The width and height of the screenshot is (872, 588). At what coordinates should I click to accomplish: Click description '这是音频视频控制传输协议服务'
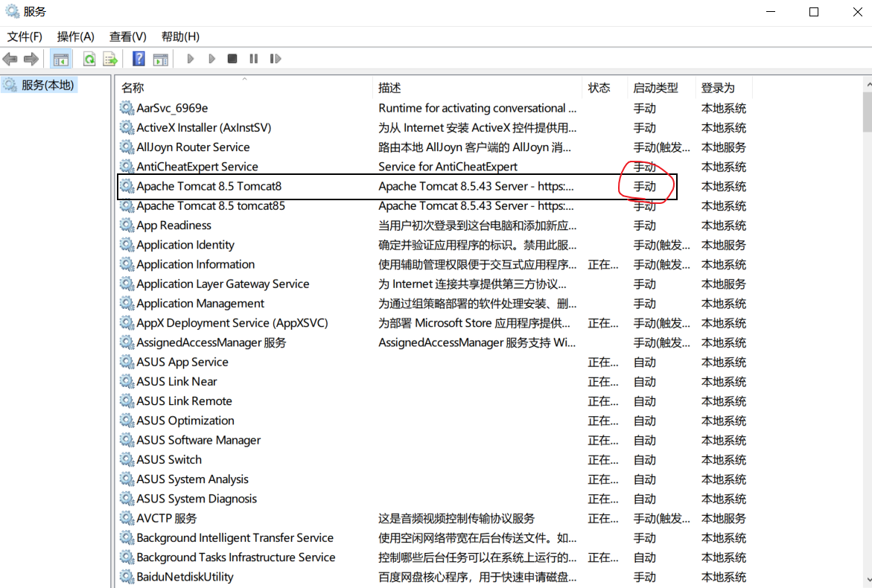point(456,518)
